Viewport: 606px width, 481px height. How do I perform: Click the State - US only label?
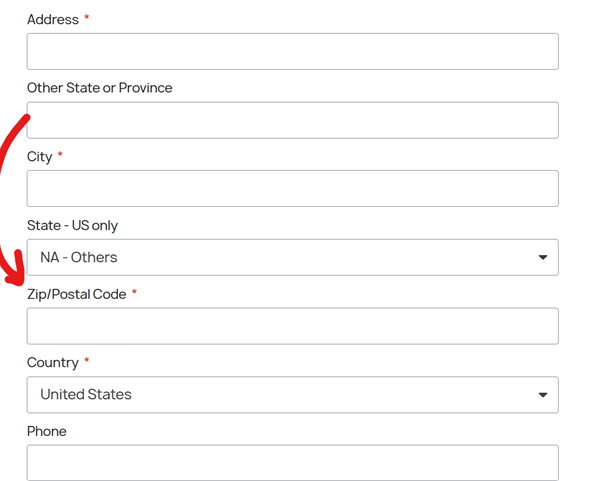pos(72,226)
